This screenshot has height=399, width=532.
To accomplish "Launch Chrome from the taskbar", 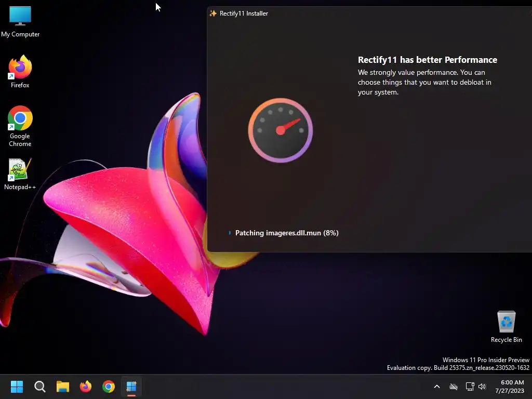I will pos(109,387).
